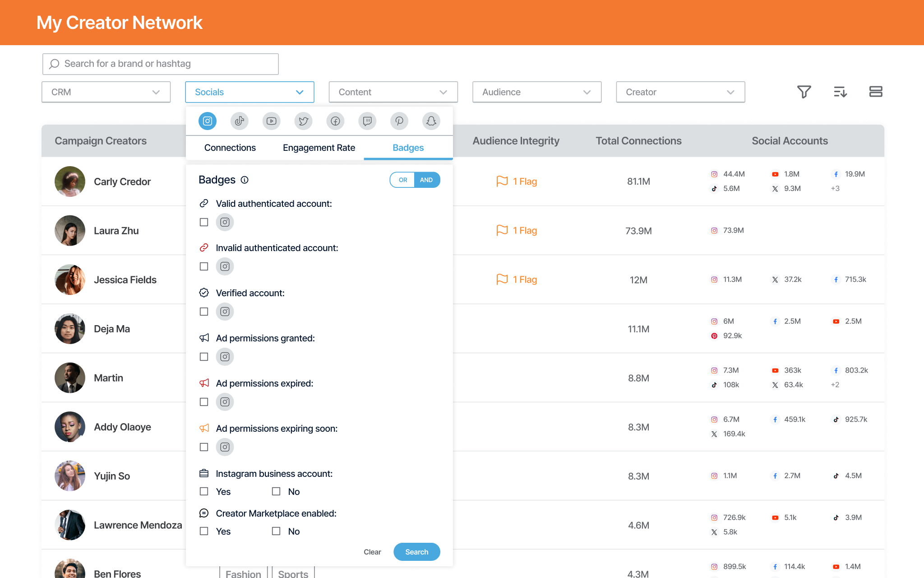Switch layout with the list view icon
The height and width of the screenshot is (578, 924).
pos(876,92)
